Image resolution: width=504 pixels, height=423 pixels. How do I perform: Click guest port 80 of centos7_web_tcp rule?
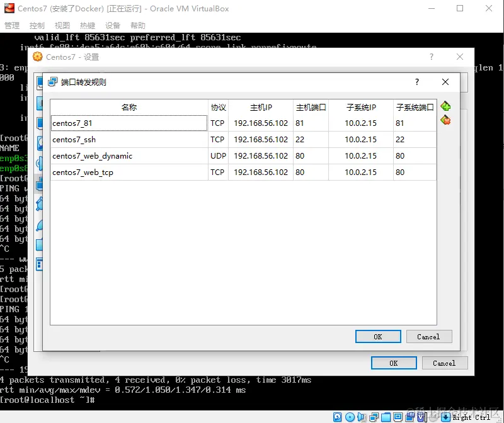[415, 172]
